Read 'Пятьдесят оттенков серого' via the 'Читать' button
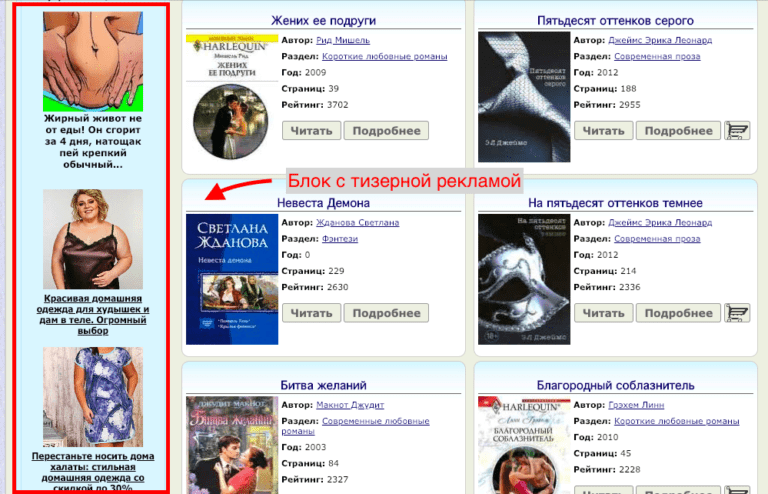768x494 pixels. [x=603, y=131]
